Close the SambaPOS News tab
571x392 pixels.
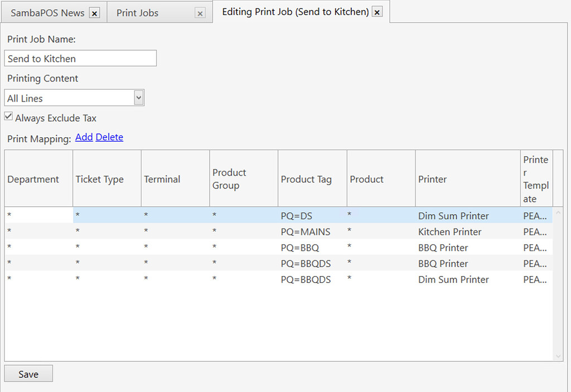coord(94,13)
